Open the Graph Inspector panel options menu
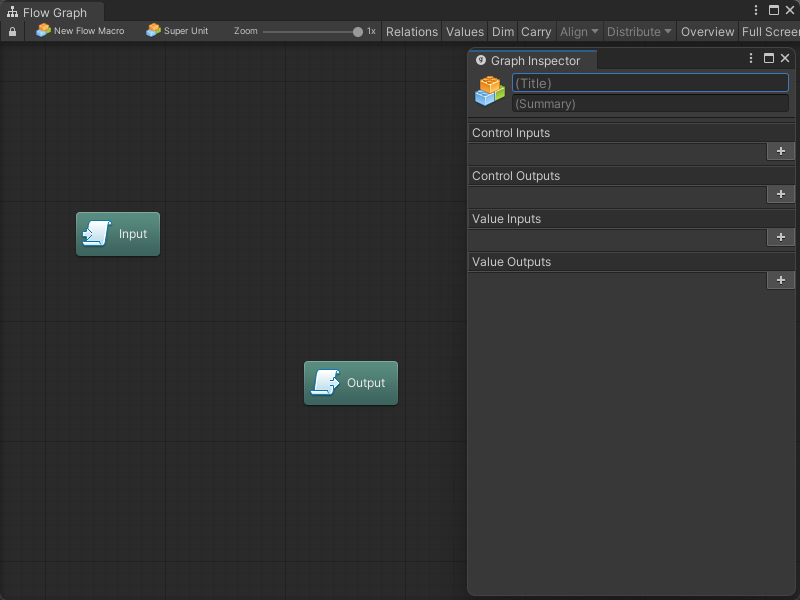 (751, 59)
